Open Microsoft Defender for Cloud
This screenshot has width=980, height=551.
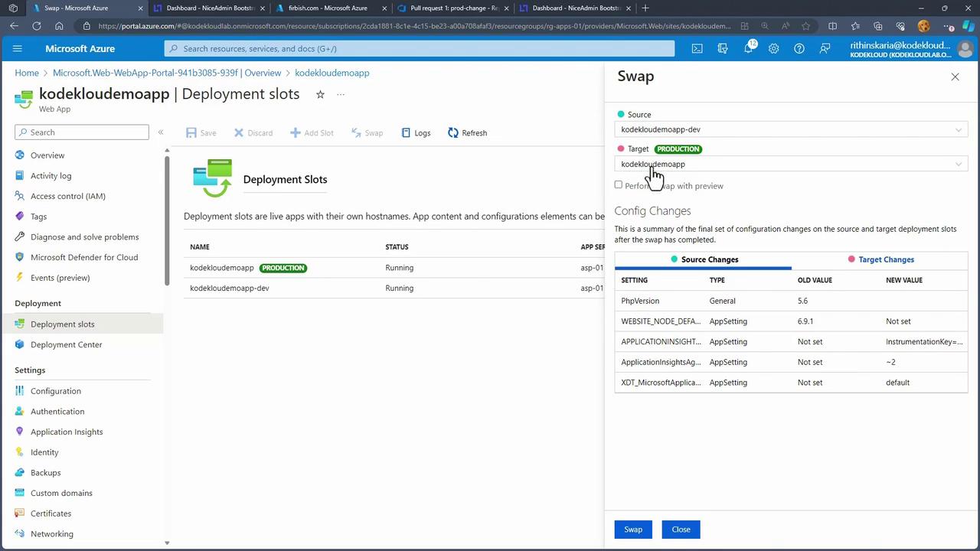coord(84,257)
